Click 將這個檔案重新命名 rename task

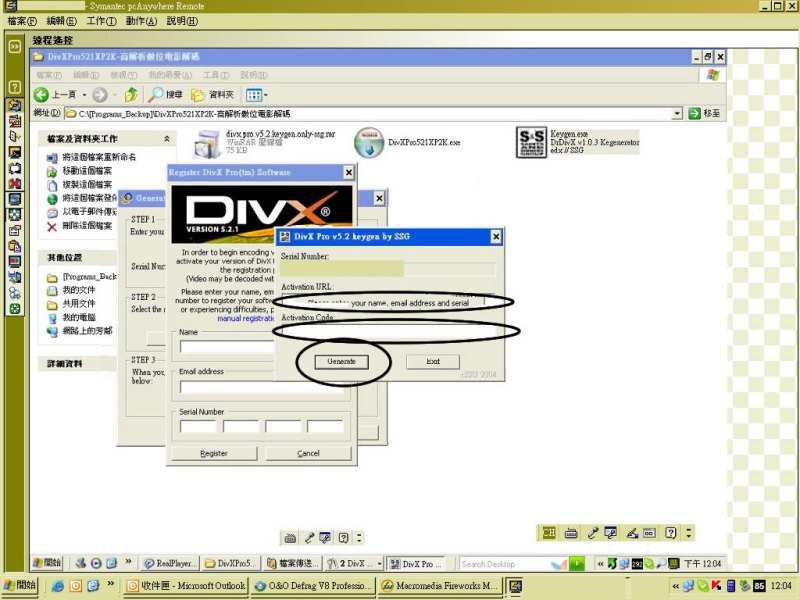pos(91,157)
